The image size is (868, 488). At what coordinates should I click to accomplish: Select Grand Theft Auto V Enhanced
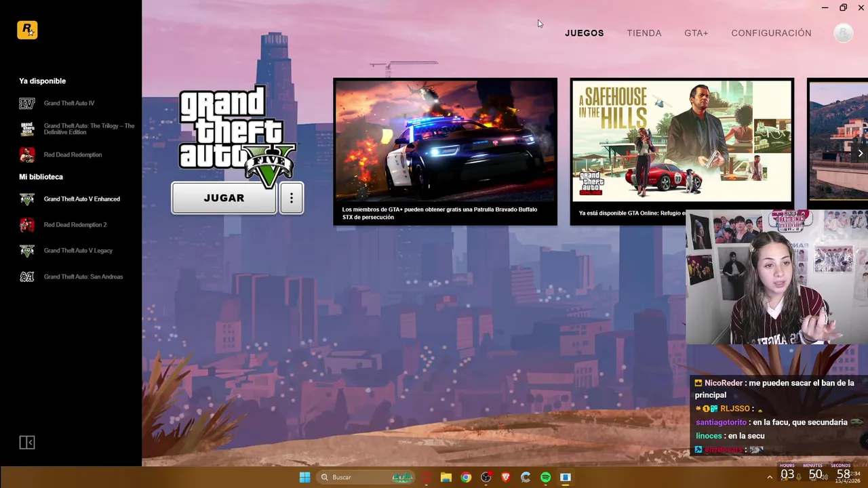82,199
